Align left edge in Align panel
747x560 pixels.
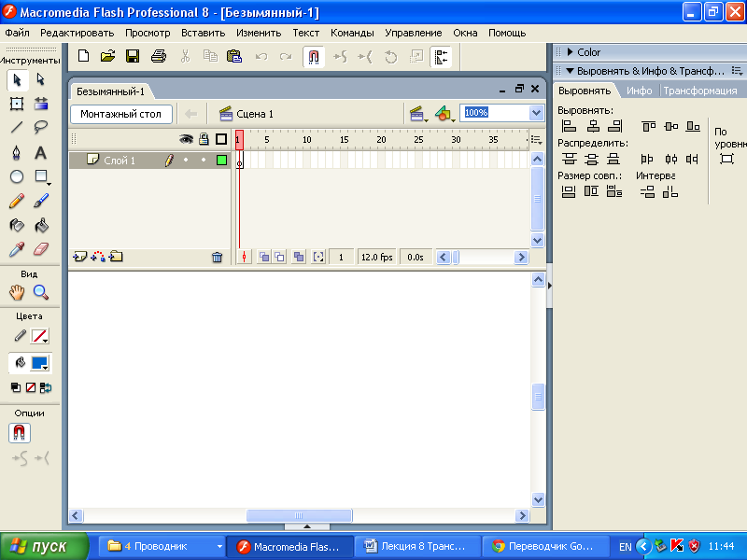coord(569,126)
